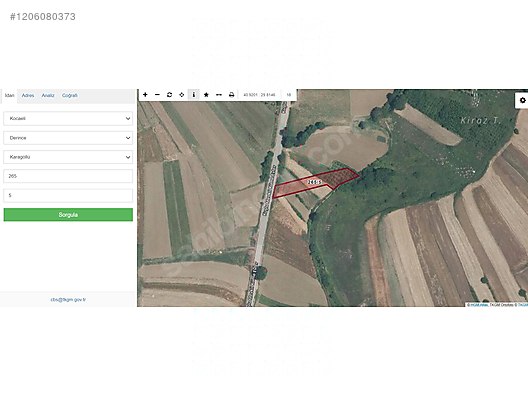The height and width of the screenshot is (396, 528).
Task: Click the Kiraz T. map label
Action: pos(481,121)
